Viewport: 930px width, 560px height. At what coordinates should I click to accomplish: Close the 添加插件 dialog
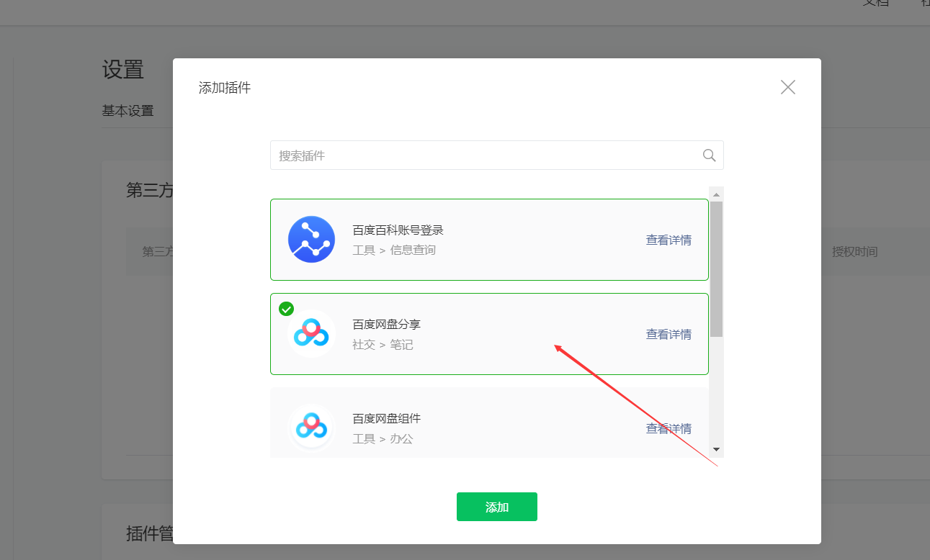tap(788, 88)
